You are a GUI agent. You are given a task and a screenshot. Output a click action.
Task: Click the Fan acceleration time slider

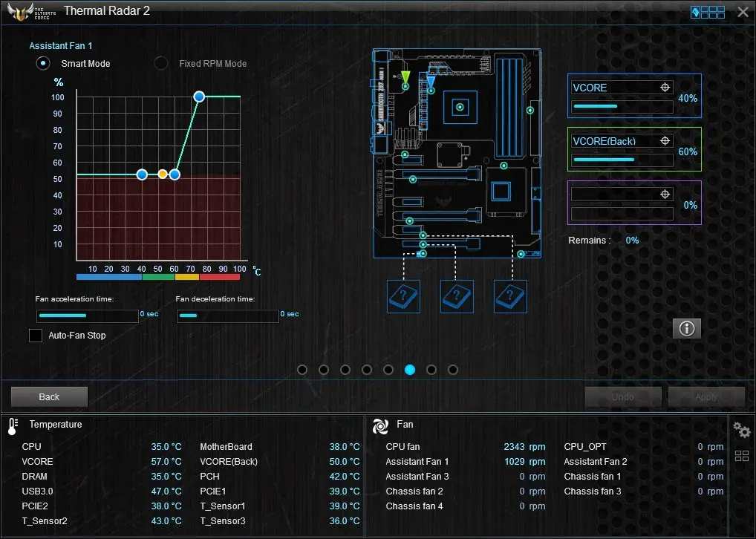pos(88,316)
